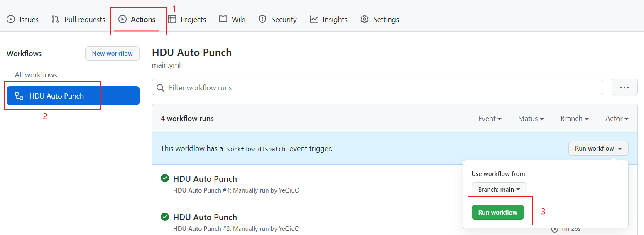Viewport: 644px width, 235px height.
Task: Open the three-dot more options menu
Action: [x=624, y=87]
